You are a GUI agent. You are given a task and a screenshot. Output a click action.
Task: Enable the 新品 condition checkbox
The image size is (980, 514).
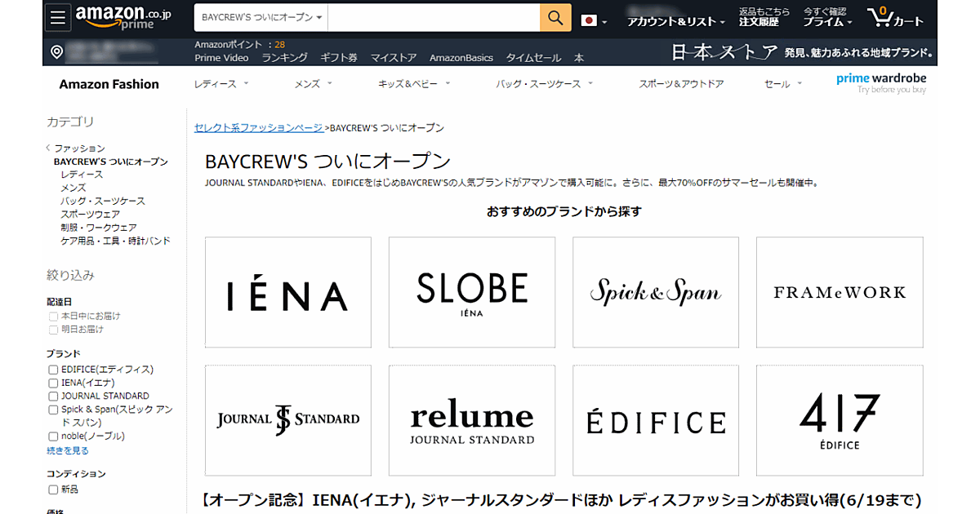pyautogui.click(x=53, y=490)
